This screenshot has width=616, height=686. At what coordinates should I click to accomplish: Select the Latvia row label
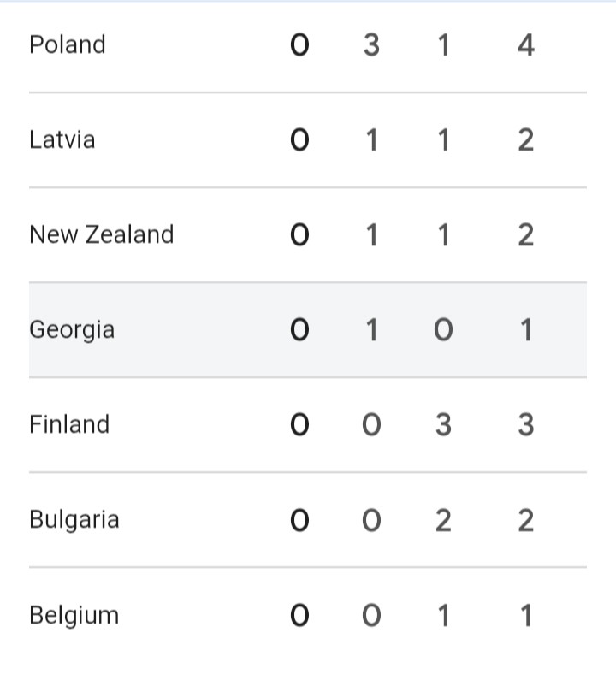(x=62, y=139)
